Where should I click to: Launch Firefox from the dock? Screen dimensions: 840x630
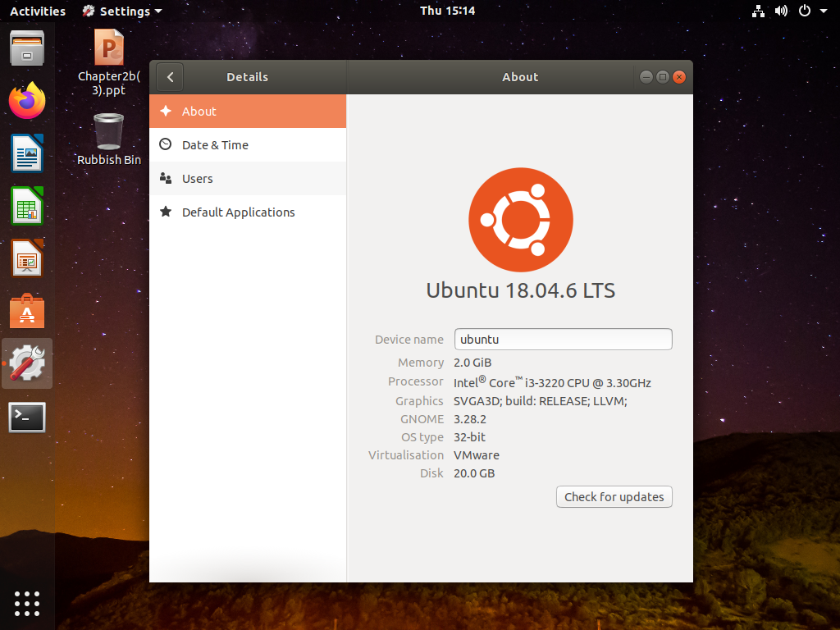tap(27, 101)
